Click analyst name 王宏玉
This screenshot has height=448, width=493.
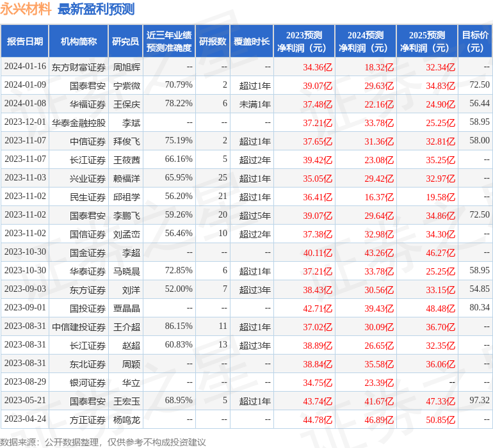[x=127, y=401]
